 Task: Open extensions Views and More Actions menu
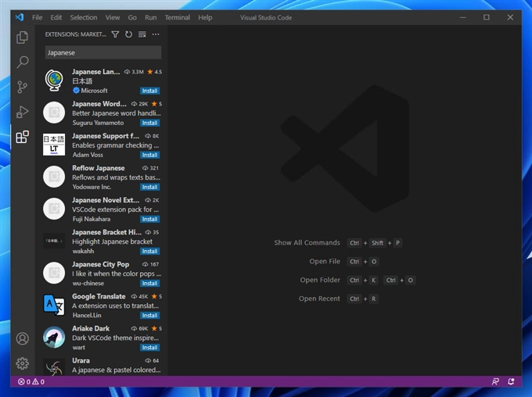pyautogui.click(x=156, y=34)
